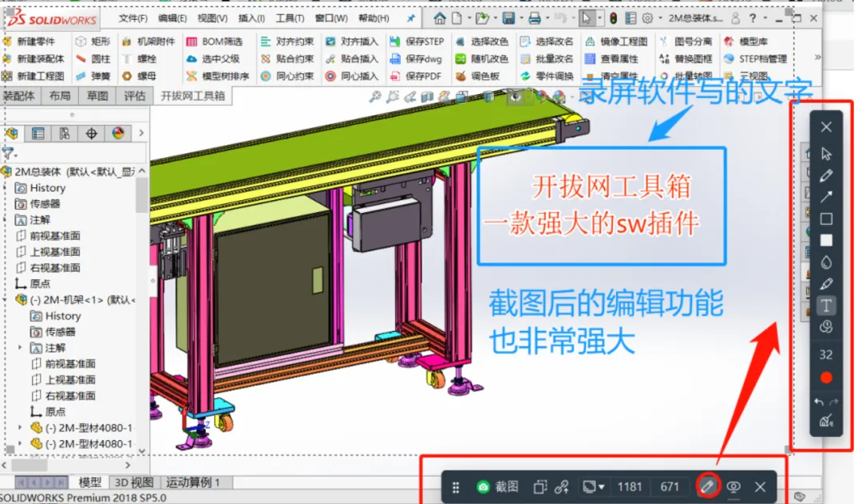Expand the (-) 2M-机架<1> tree node
The height and width of the screenshot is (504, 862).
[x=5, y=300]
